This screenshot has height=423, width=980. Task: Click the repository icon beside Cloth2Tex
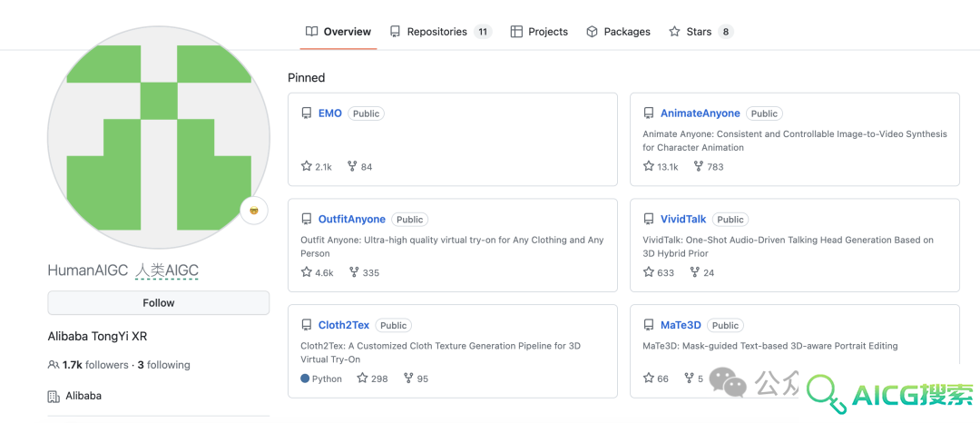point(307,325)
